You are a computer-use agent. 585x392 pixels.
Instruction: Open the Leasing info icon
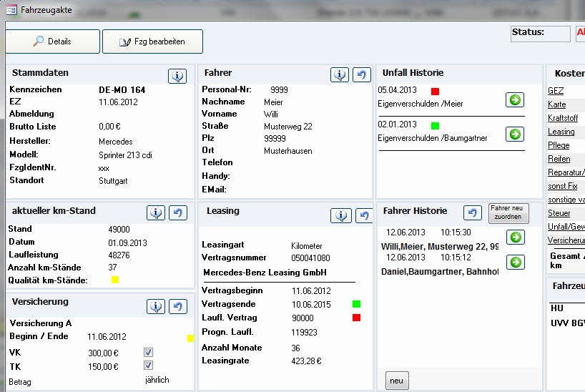tap(341, 215)
